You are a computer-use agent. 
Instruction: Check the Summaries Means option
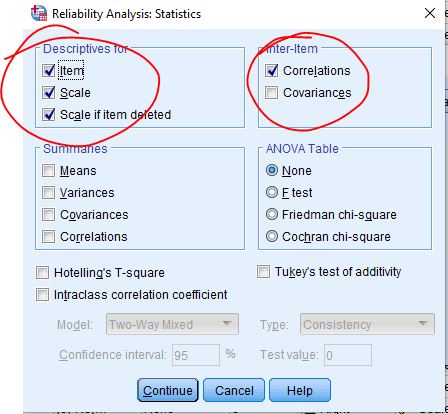(x=49, y=171)
